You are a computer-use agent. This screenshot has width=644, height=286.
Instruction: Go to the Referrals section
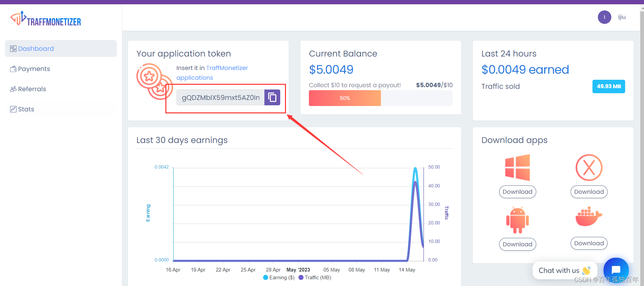point(61,89)
